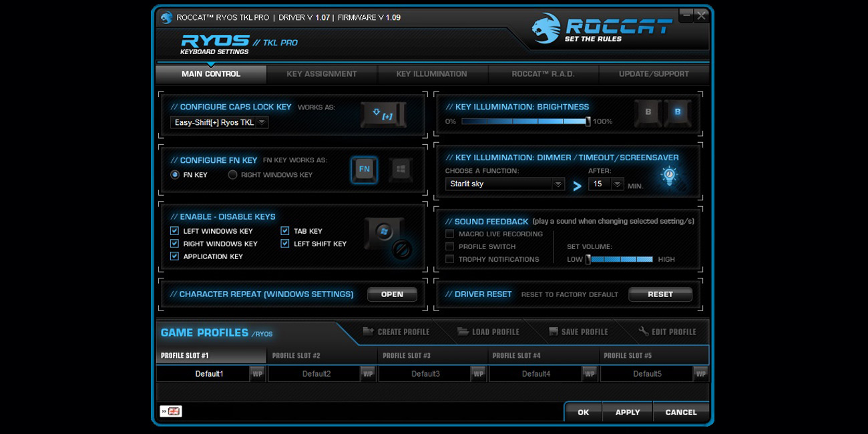This screenshot has width=868, height=434.
Task: Switch to the KEY ASSIGNMENT tab
Action: pyautogui.click(x=322, y=74)
